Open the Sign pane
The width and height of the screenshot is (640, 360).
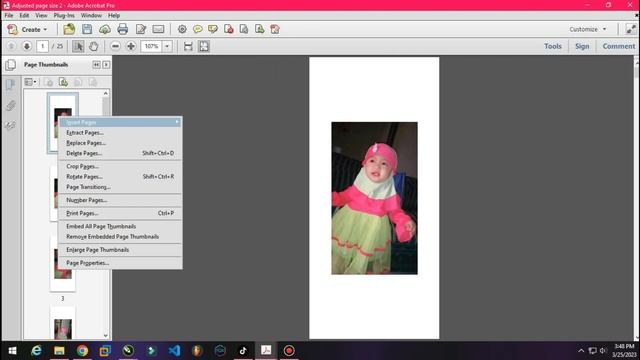[x=582, y=46]
